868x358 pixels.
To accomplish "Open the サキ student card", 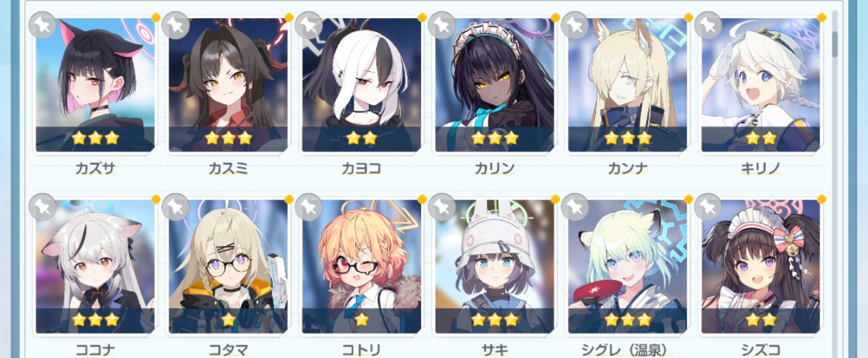I will [x=494, y=265].
